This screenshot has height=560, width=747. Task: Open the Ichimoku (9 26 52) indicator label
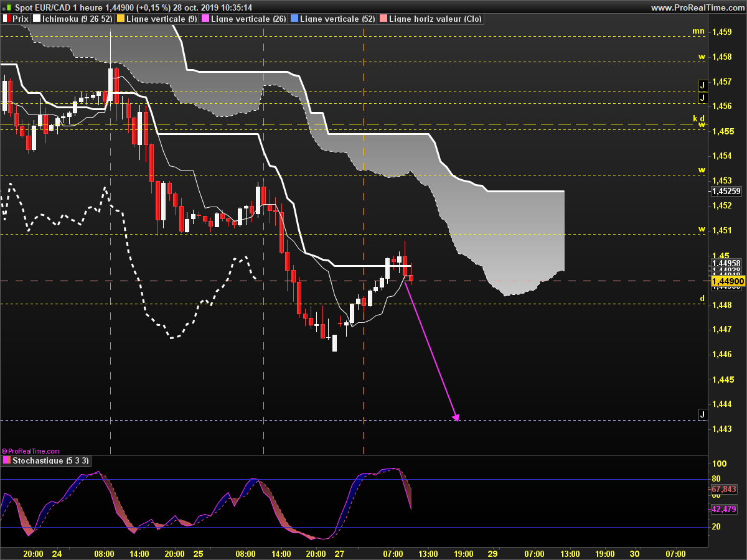point(78,19)
